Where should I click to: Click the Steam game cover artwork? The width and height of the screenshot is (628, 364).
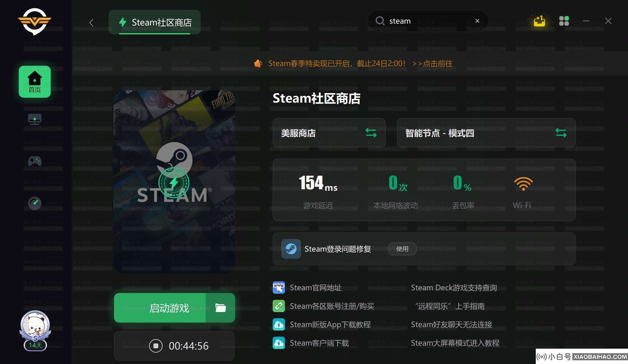click(x=174, y=181)
